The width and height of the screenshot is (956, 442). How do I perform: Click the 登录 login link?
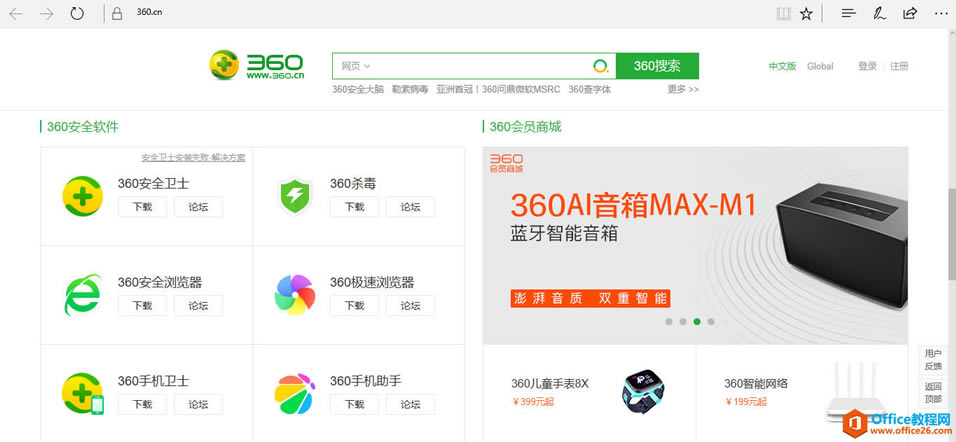point(867,66)
